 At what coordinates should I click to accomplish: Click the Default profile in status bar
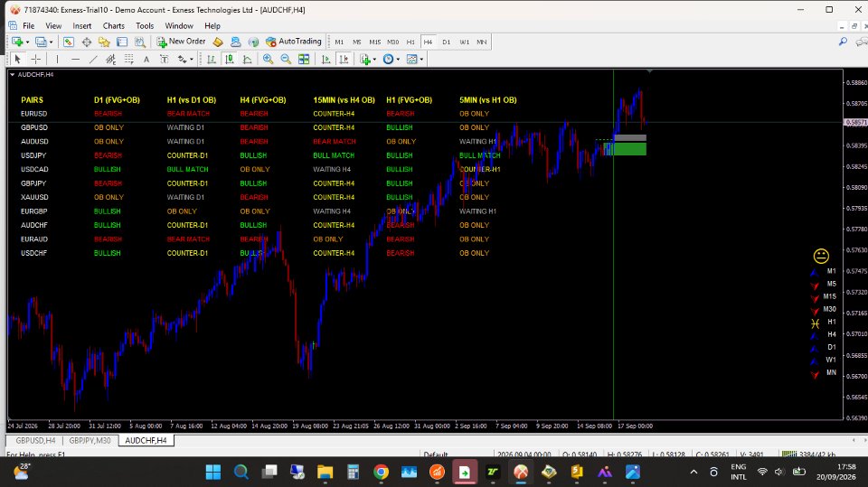click(436, 454)
